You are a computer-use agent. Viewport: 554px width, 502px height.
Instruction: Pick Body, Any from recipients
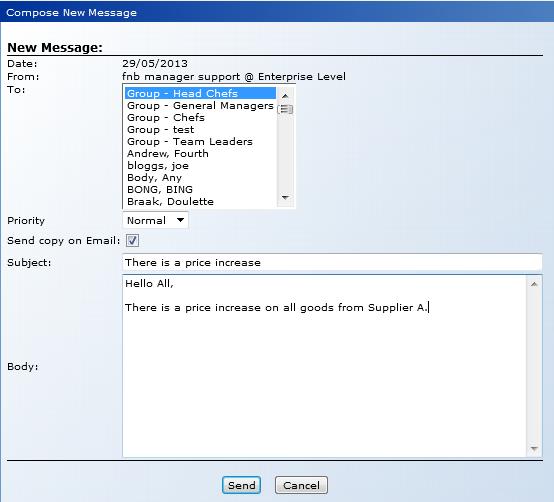[x=200, y=178]
